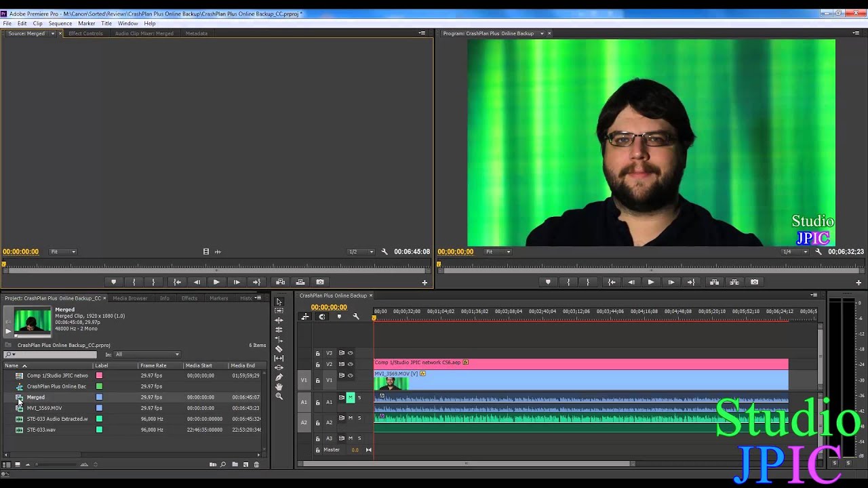Create new bin in Project panel

pyautogui.click(x=235, y=464)
